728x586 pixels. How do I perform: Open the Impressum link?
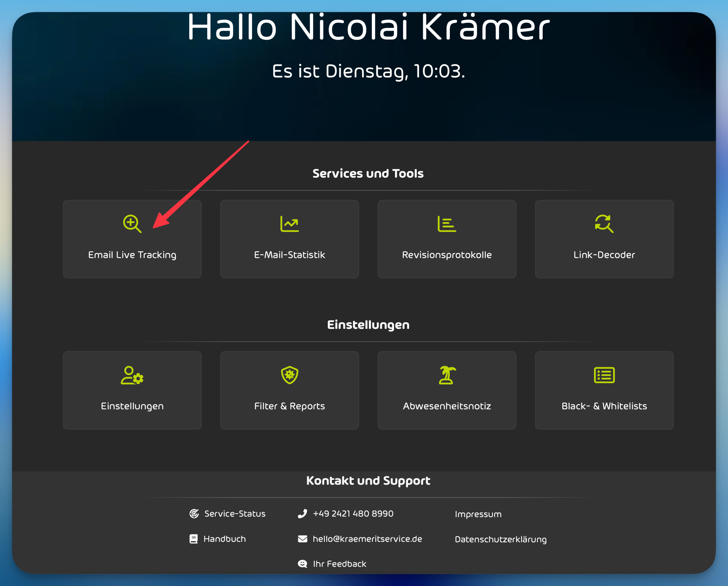tap(478, 514)
